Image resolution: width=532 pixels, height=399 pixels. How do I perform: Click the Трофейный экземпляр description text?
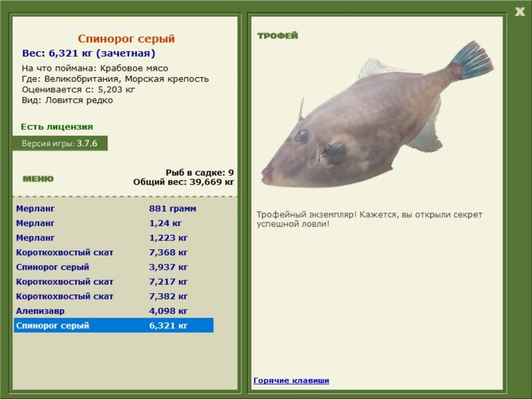tap(369, 219)
